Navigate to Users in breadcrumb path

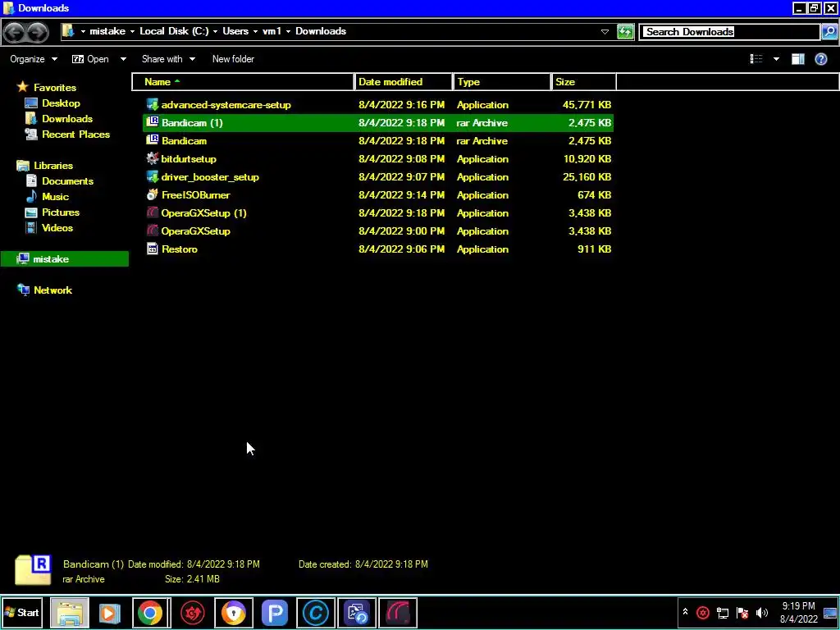click(x=235, y=31)
